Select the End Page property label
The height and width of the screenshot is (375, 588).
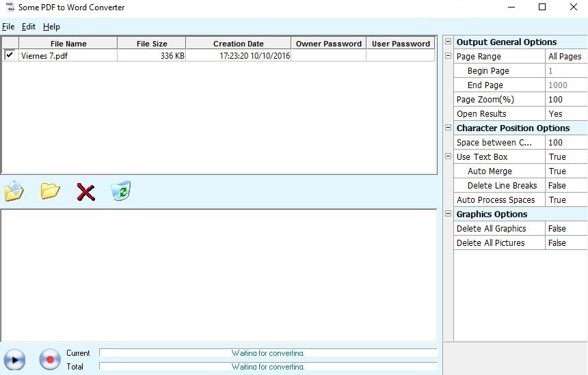pyautogui.click(x=485, y=85)
